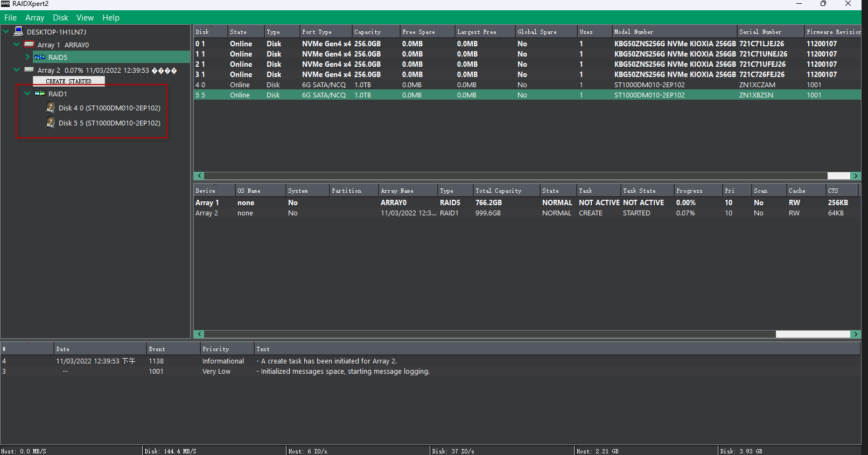868x455 pixels.
Task: Select Disk 4 0 (ST1000DM010-2EP102) tree item
Action: (109, 108)
